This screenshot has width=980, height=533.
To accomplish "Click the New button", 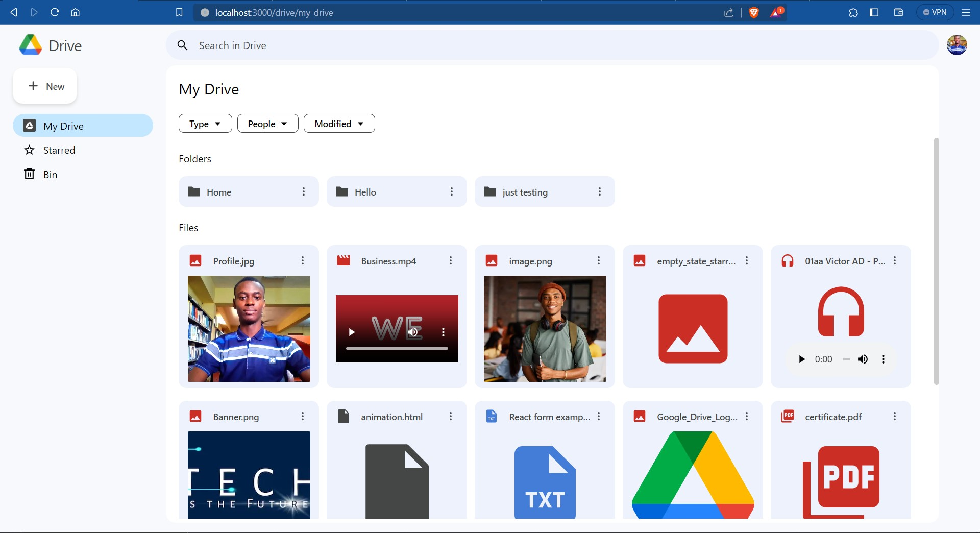I will tap(45, 86).
